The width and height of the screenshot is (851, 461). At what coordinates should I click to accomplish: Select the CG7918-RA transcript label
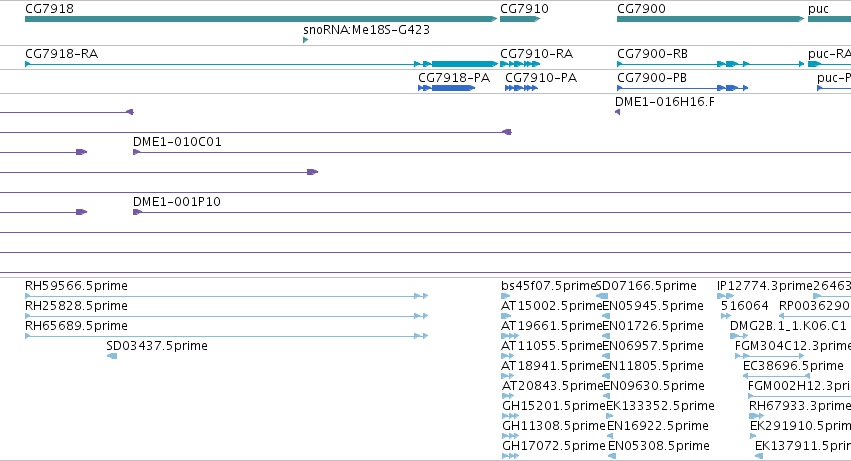click(61, 54)
